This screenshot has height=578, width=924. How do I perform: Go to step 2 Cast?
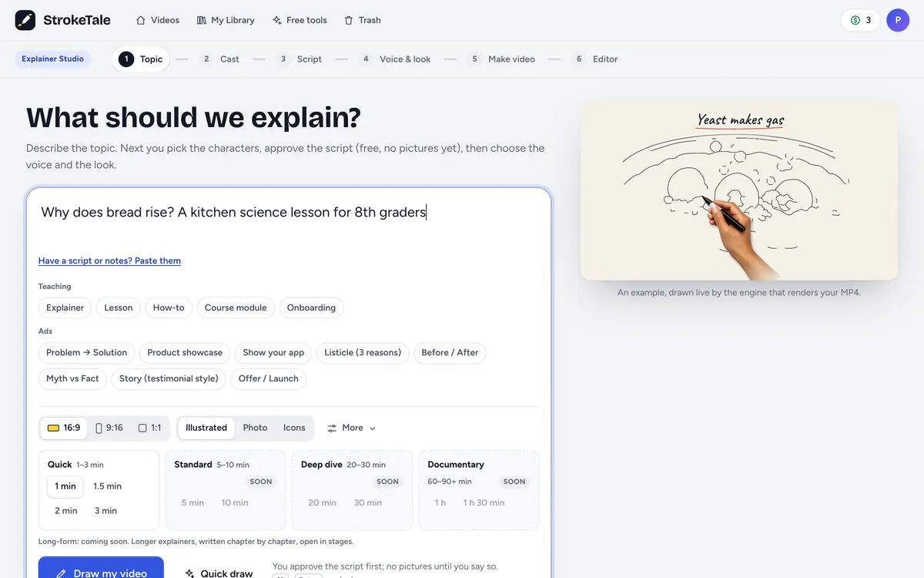click(x=219, y=59)
